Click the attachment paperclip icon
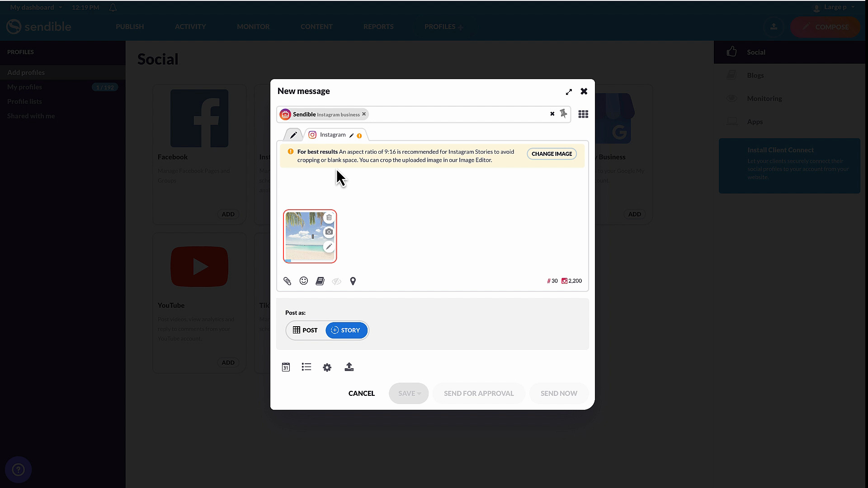868x488 pixels. click(x=287, y=281)
